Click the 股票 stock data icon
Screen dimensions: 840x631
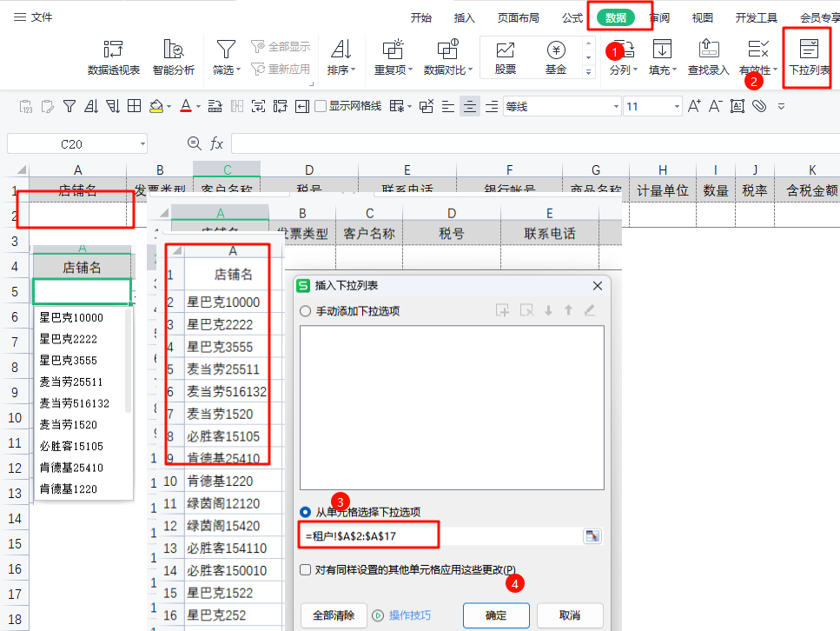506,57
